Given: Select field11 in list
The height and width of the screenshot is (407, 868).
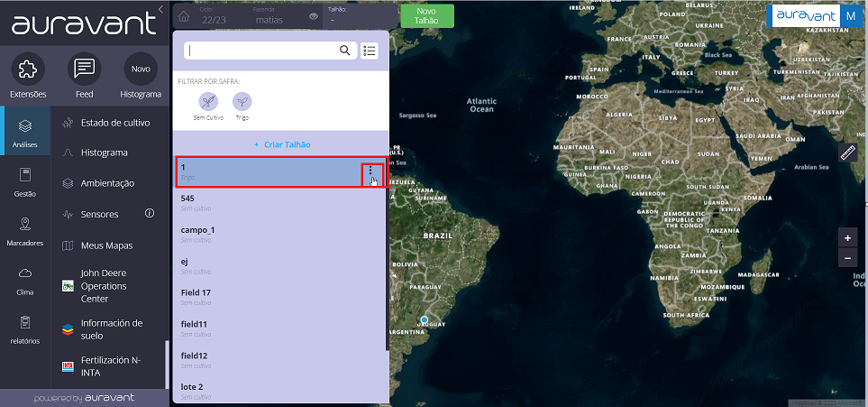Looking at the screenshot, I should [x=279, y=328].
